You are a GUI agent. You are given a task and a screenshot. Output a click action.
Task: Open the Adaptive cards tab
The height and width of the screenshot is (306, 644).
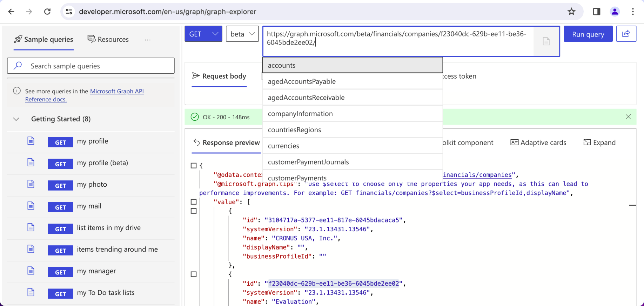coord(538,142)
